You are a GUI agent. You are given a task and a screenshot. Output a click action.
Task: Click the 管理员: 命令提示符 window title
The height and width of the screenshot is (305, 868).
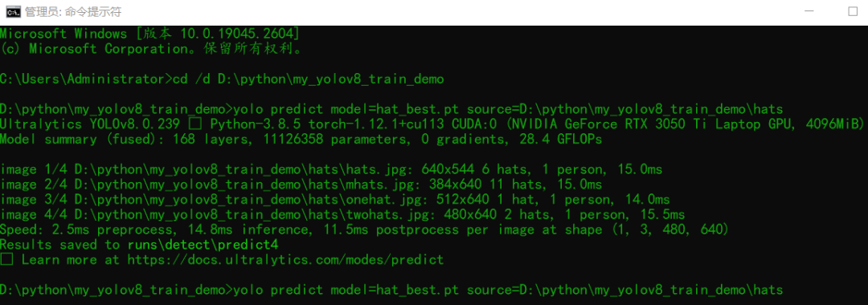click(x=73, y=11)
